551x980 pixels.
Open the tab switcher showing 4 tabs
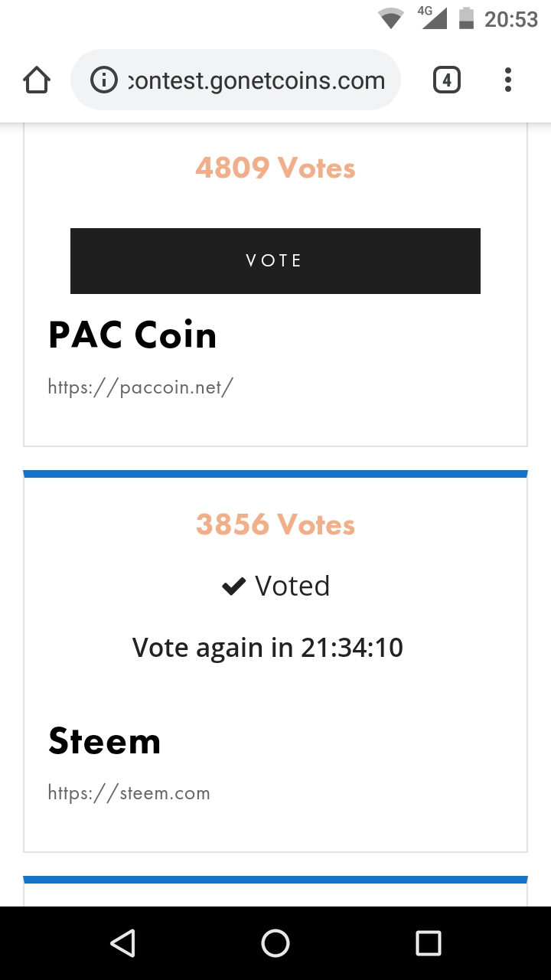coord(447,80)
